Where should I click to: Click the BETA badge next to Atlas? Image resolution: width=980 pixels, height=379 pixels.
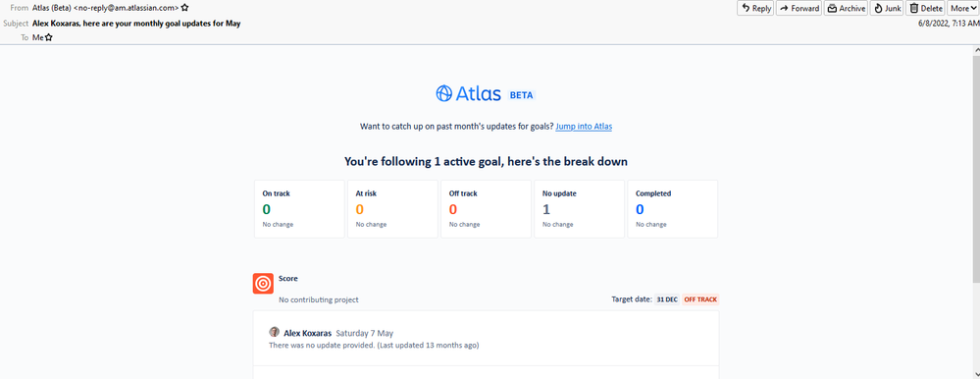point(521,95)
